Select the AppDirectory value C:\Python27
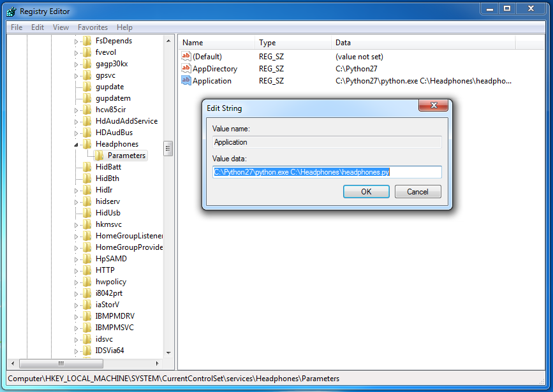This screenshot has height=392, width=553. coord(356,69)
